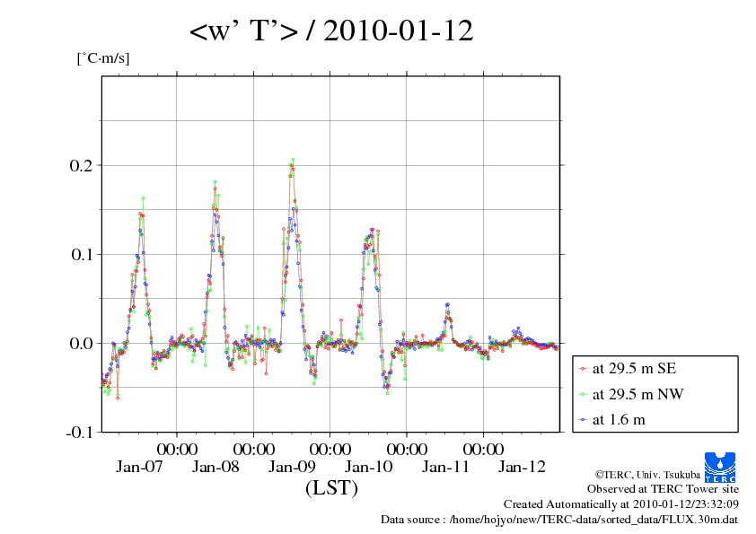
Task: Click the chart title <w' T'> / 2010-01-12
Action: click(x=331, y=32)
